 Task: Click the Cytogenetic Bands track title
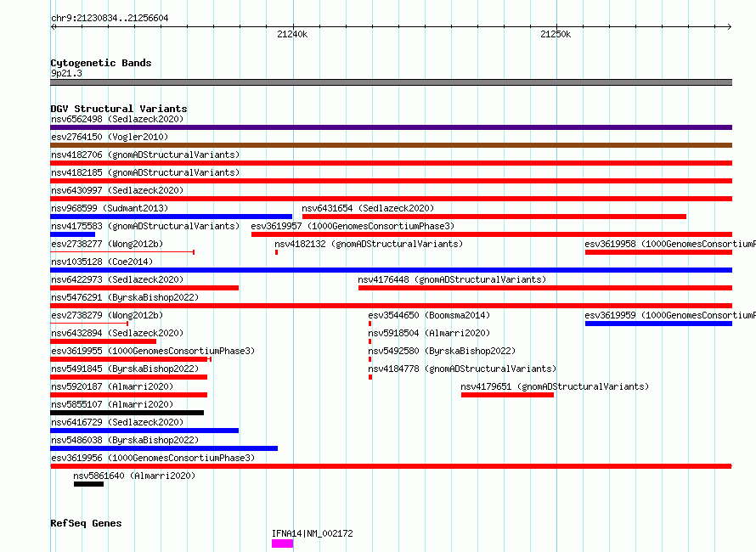pos(101,63)
